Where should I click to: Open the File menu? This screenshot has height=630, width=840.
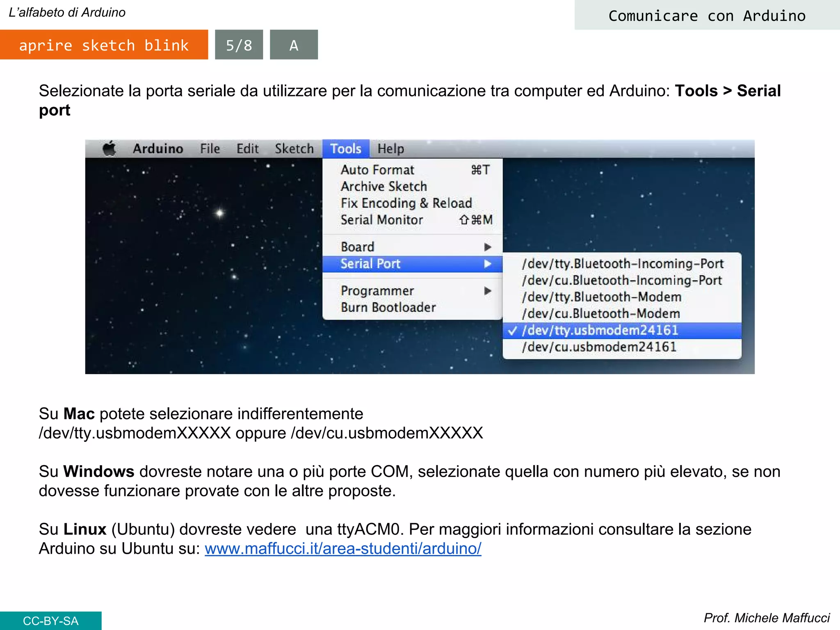(x=210, y=148)
